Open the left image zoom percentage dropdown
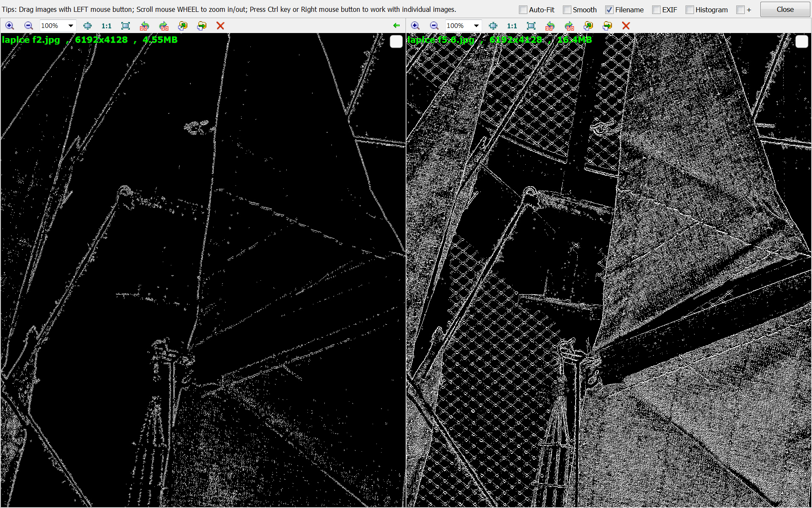The height and width of the screenshot is (508, 812). click(x=71, y=26)
